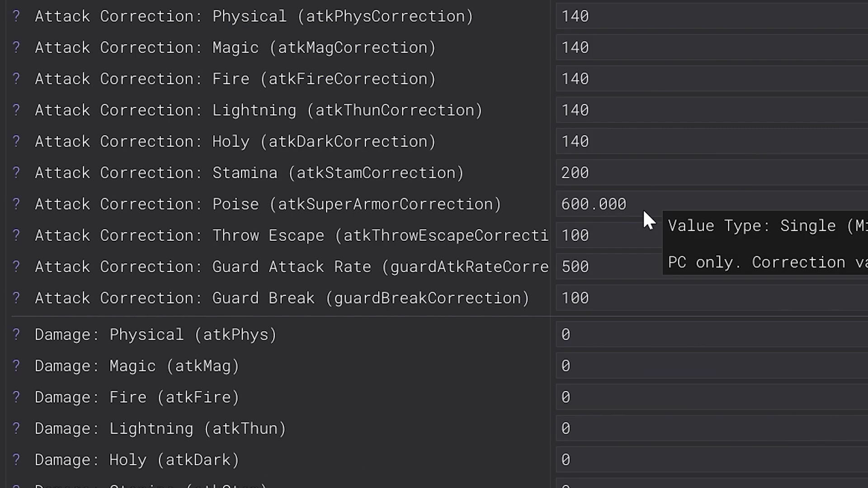Click the Guard Break correction value field

(710, 298)
